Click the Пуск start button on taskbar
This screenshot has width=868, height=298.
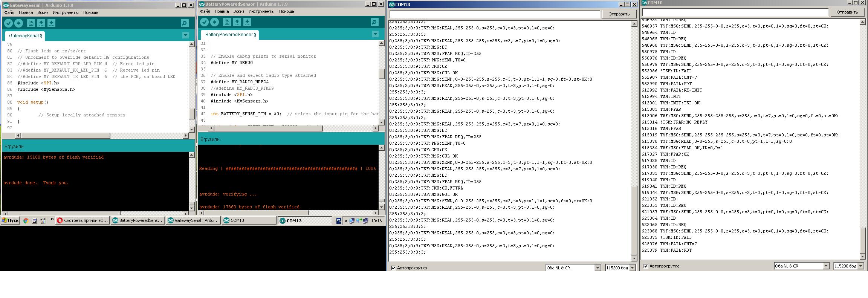tap(10, 221)
